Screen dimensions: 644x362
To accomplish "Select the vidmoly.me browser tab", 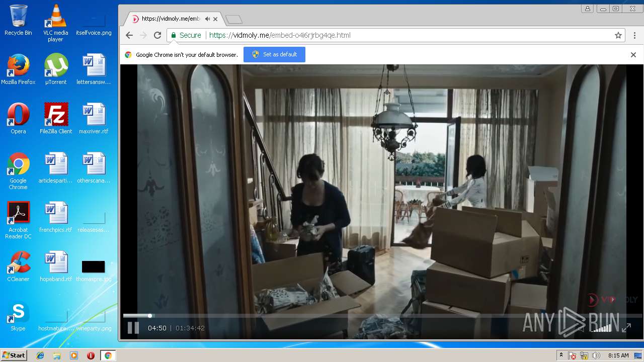I will point(174,19).
